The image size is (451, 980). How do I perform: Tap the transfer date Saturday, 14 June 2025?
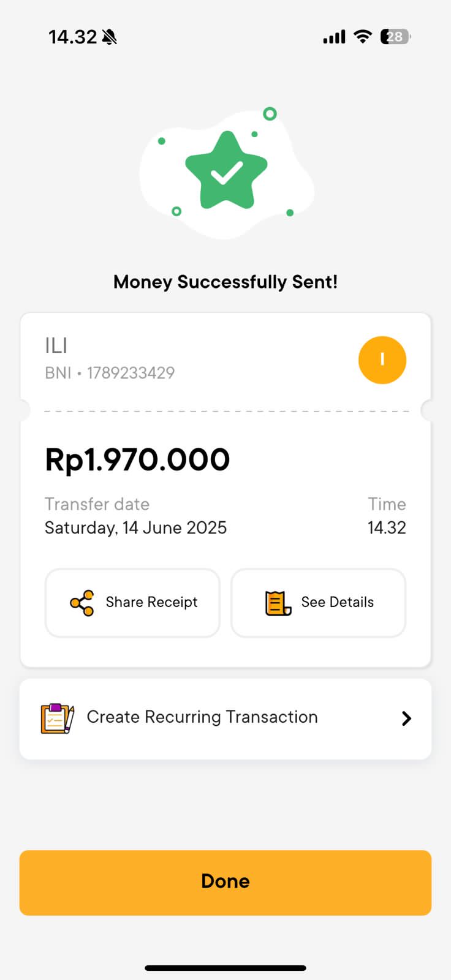pos(135,528)
